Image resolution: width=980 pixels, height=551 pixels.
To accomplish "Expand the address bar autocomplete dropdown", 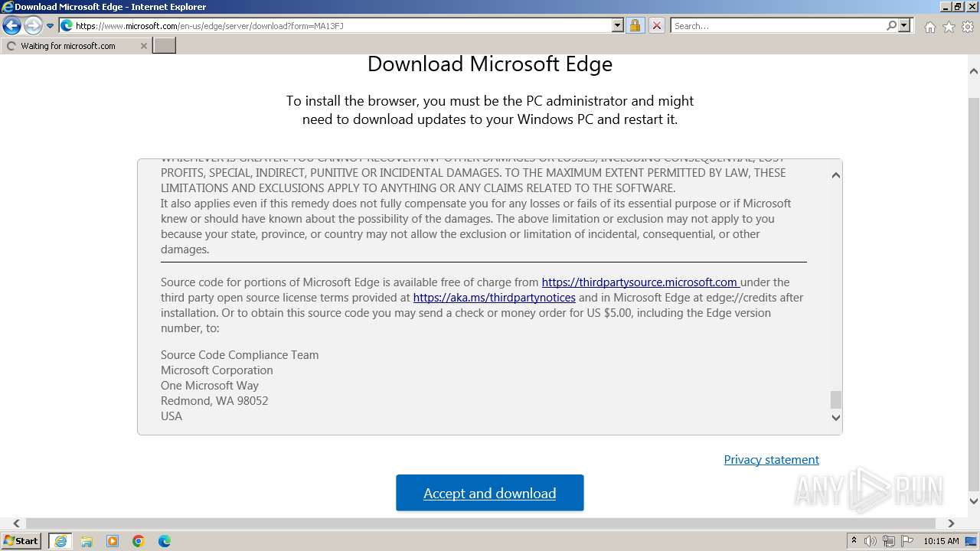I will point(618,26).
